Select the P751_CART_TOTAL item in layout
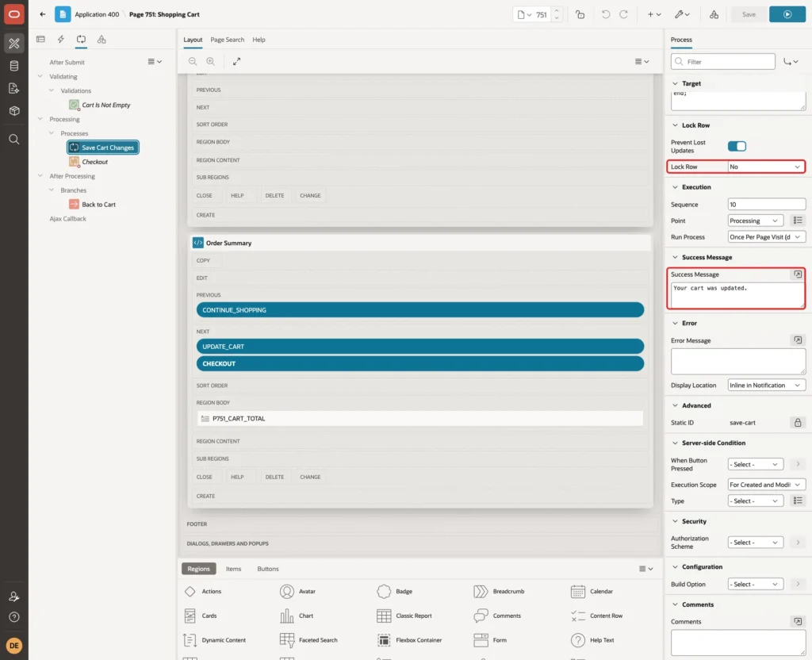This screenshot has width=812, height=660. (x=420, y=419)
